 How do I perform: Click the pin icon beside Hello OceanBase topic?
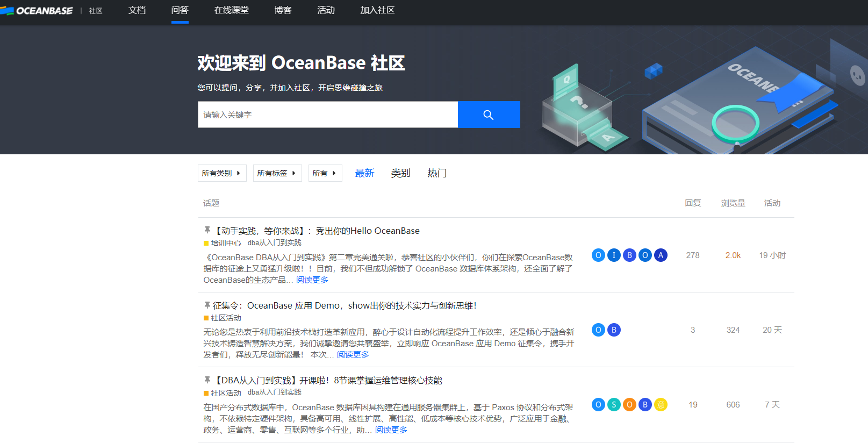207,230
